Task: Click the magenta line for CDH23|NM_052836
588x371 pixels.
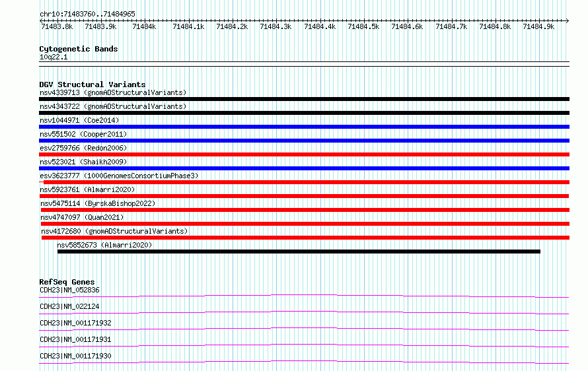Action: pos(304,296)
